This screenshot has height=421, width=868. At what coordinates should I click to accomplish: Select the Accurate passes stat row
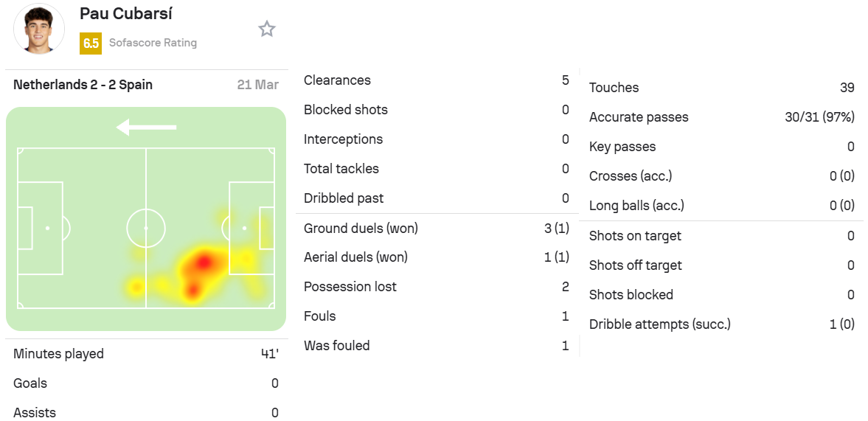click(722, 117)
